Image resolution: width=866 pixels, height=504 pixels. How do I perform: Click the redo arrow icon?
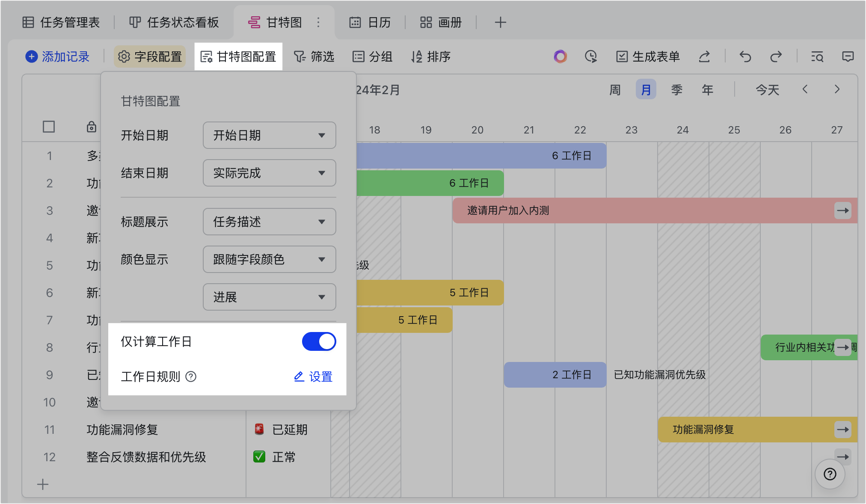[776, 56]
